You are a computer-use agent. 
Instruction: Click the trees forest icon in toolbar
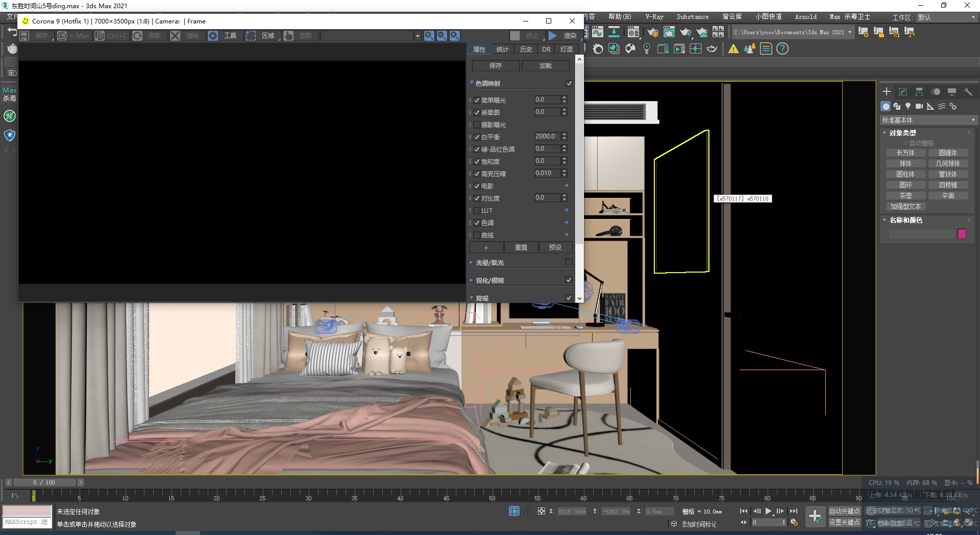tap(750, 49)
